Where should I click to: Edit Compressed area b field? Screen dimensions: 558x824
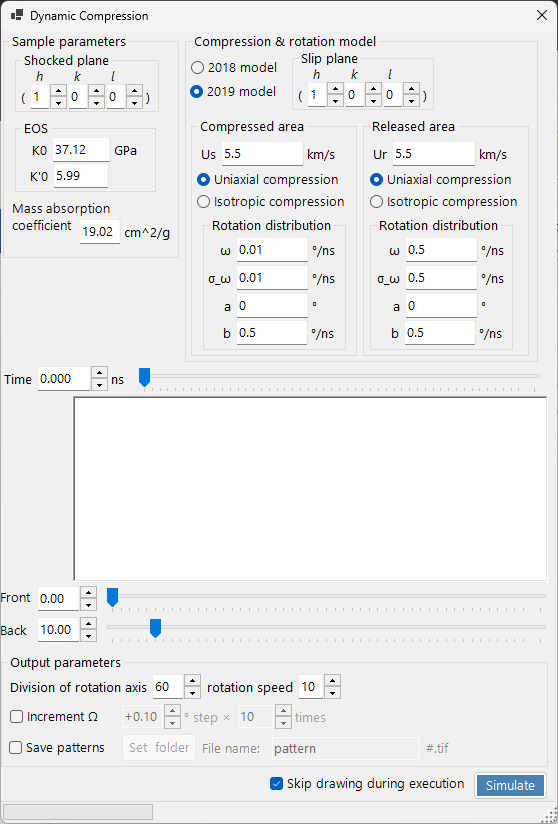[x=272, y=333]
